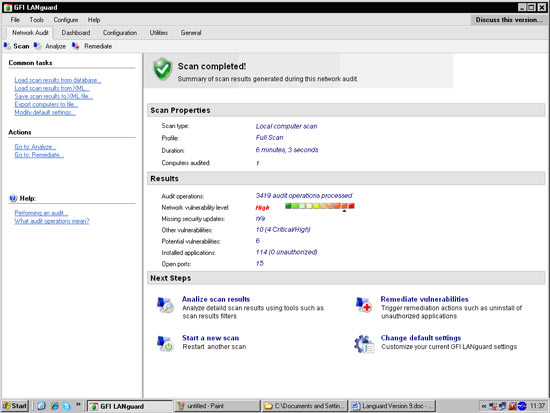Click the Internet Explorer quick launch icon
The image size is (550, 413).
(55, 406)
